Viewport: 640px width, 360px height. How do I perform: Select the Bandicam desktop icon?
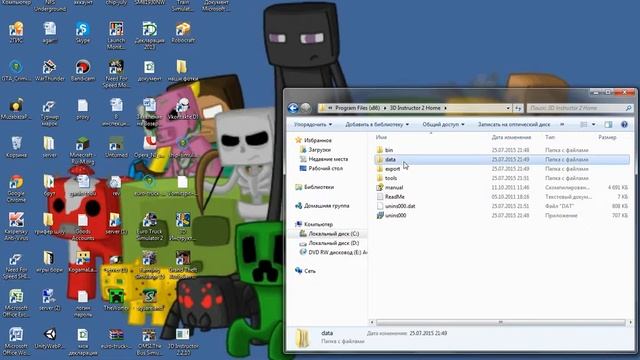(82, 70)
